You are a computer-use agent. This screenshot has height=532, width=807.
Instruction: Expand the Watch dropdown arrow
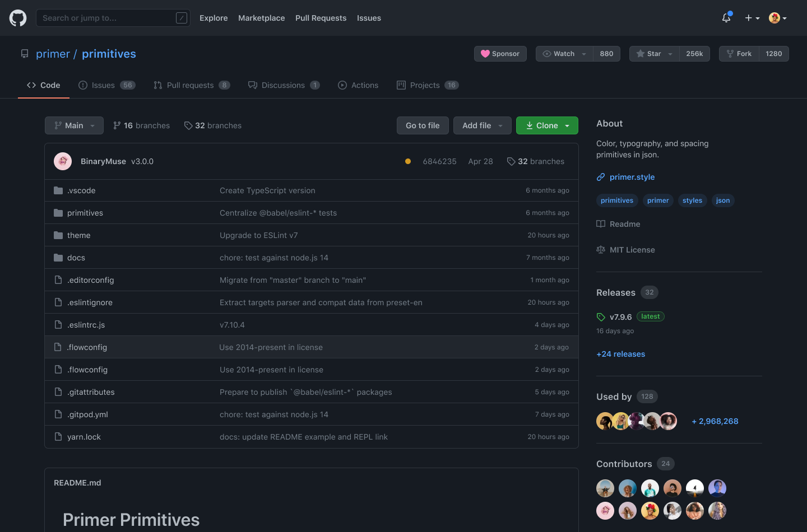click(584, 54)
